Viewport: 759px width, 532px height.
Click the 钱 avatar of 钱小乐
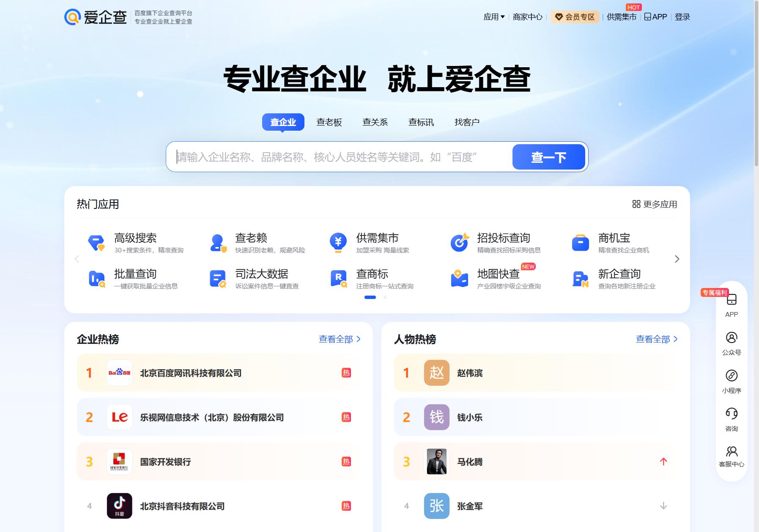pyautogui.click(x=437, y=417)
